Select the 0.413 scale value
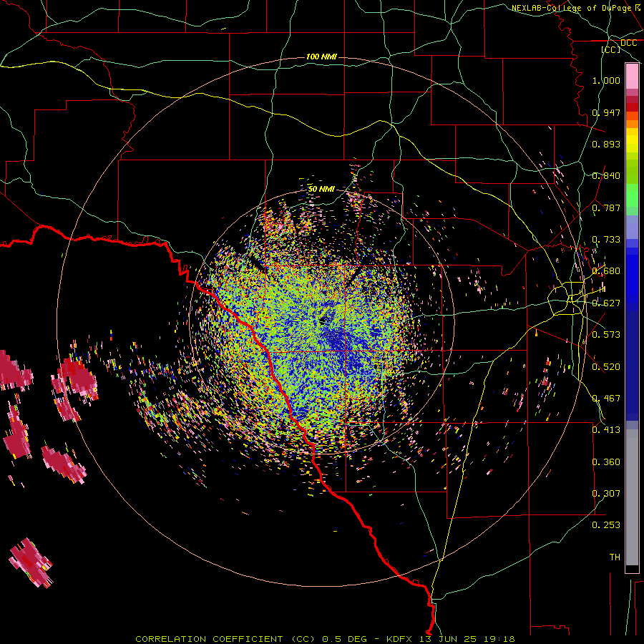The image size is (644, 644). coord(606,430)
